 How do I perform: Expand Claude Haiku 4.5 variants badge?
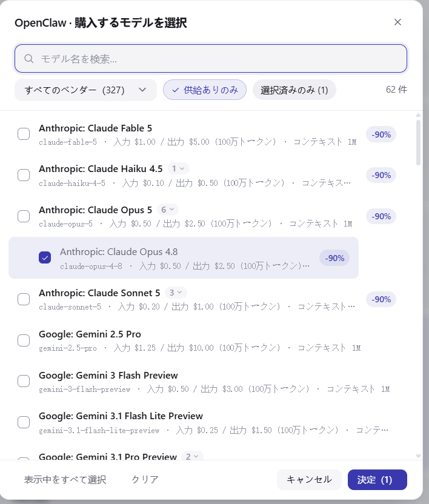point(178,169)
